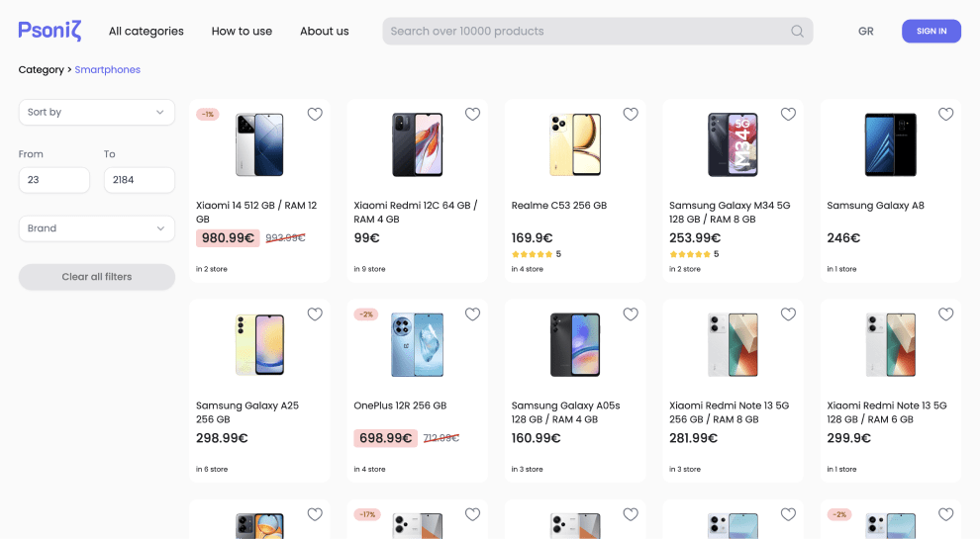Switch language with the GR selector
Screen dimensions: 980x539
865,32
